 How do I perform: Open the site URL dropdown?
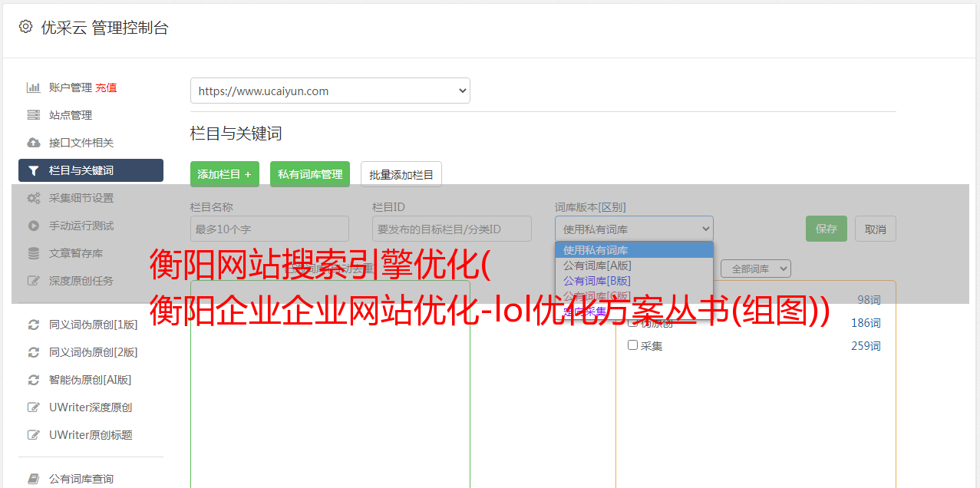click(x=330, y=91)
